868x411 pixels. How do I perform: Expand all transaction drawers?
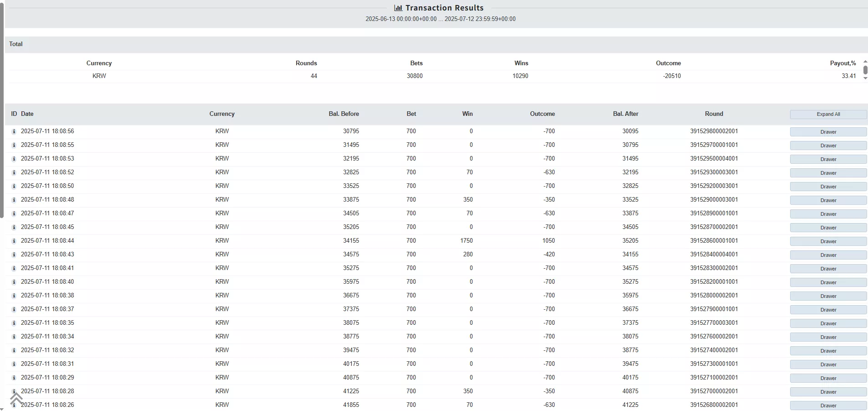tap(828, 114)
